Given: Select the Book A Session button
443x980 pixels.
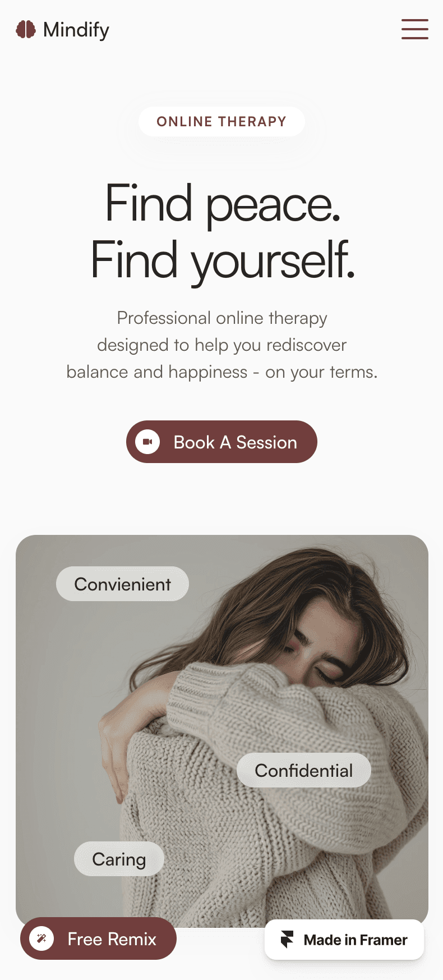Looking at the screenshot, I should pyautogui.click(x=221, y=442).
